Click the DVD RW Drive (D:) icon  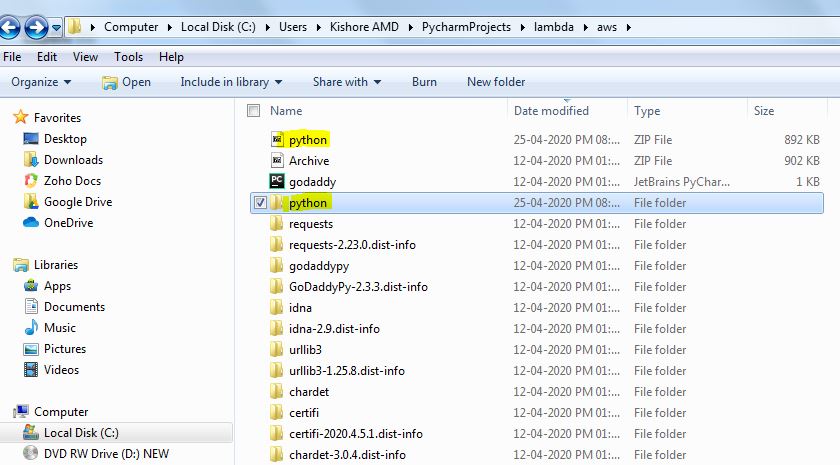coord(30,454)
